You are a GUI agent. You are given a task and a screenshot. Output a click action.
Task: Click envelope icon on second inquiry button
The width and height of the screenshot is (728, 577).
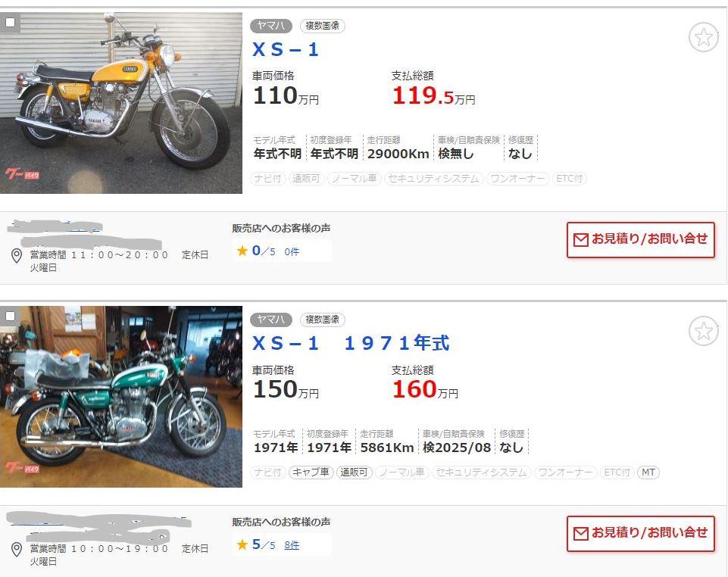click(x=581, y=533)
